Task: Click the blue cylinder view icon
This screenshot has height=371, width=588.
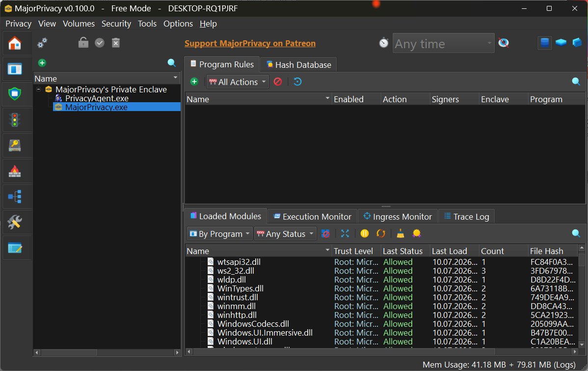Action: click(x=545, y=42)
